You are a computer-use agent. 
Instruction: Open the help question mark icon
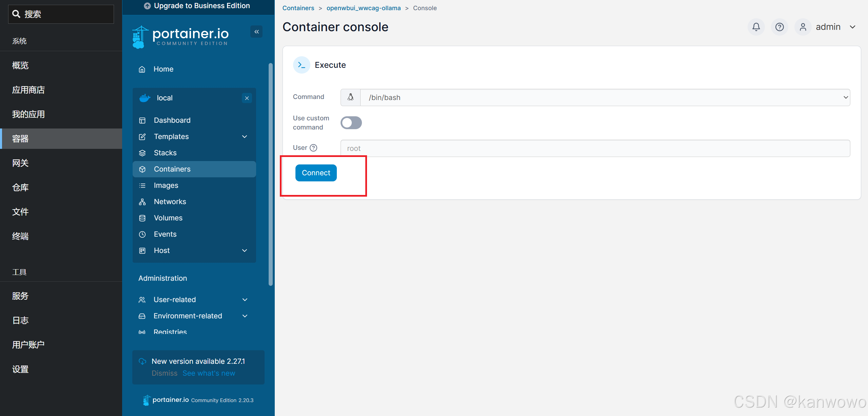[779, 27]
